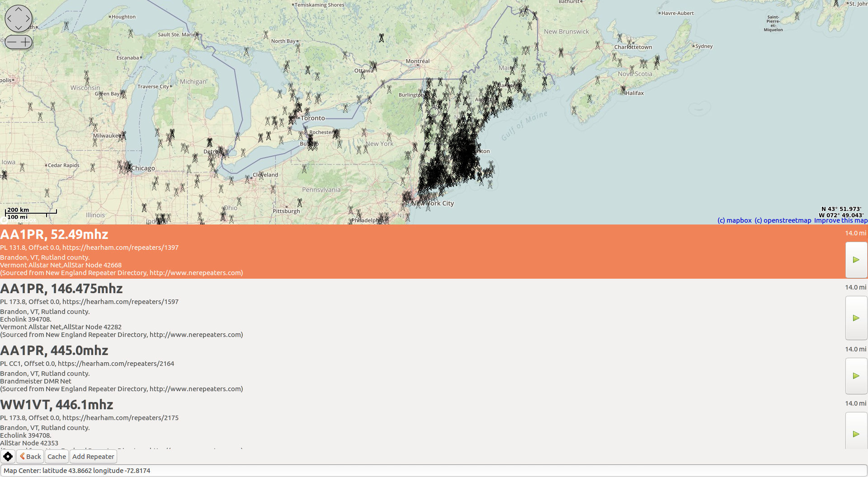Click the GPS locate icon in bottom toolbar
The height and width of the screenshot is (477, 868).
tap(8, 456)
